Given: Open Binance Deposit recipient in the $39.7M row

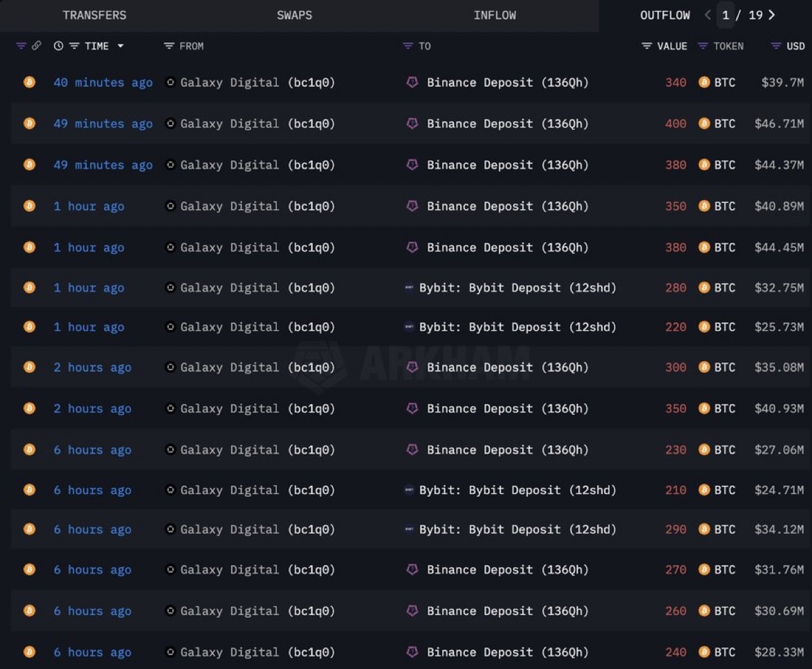Looking at the screenshot, I should coord(507,82).
